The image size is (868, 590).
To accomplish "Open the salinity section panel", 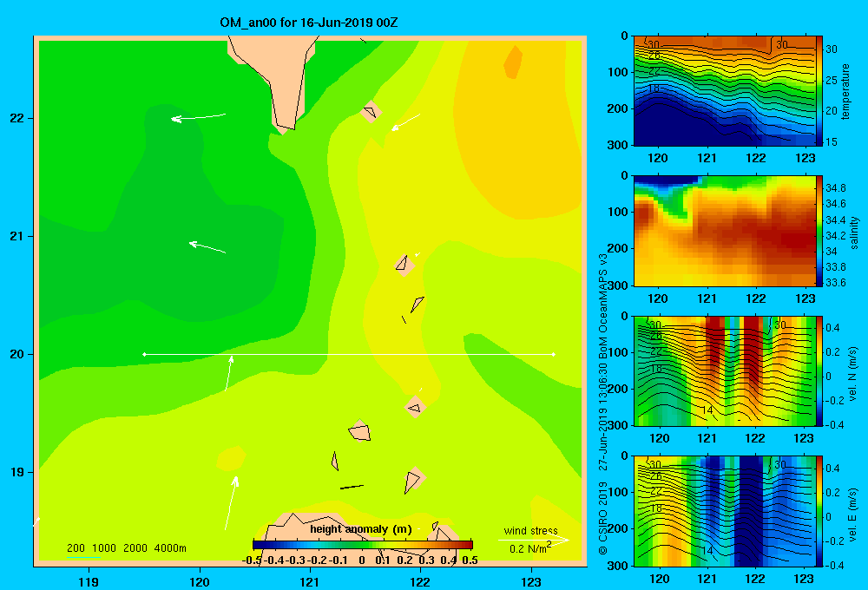I will coord(724,231).
